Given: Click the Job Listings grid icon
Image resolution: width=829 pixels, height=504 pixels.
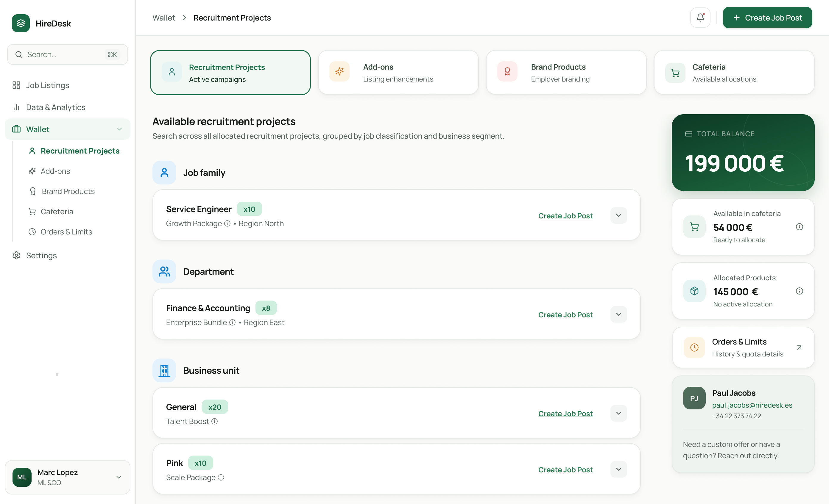Looking at the screenshot, I should pos(16,85).
